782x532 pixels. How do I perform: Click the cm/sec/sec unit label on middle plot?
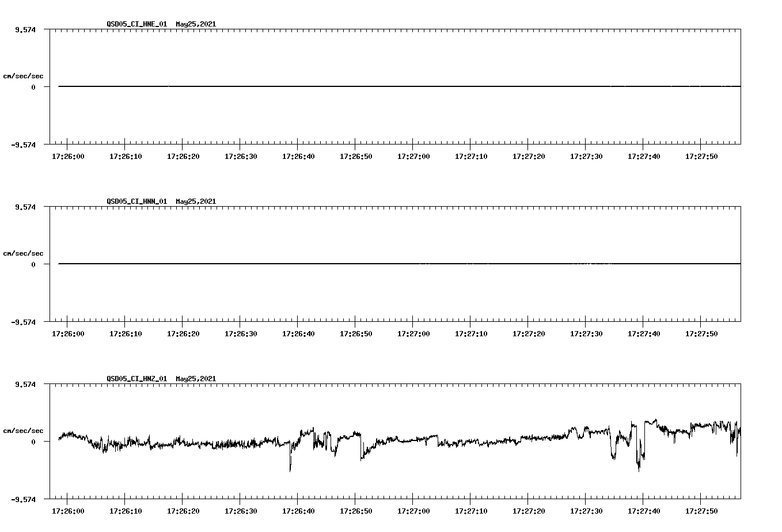24,253
